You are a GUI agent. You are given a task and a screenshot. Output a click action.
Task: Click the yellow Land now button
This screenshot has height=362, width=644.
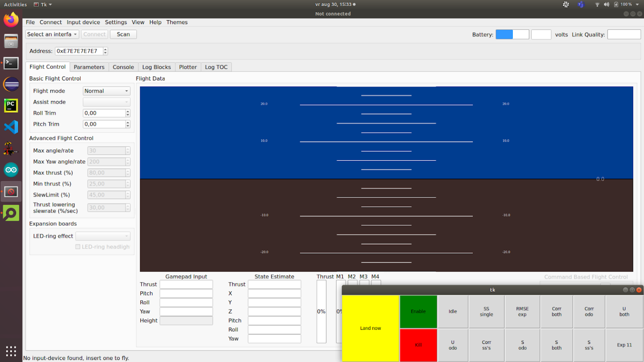click(x=370, y=328)
